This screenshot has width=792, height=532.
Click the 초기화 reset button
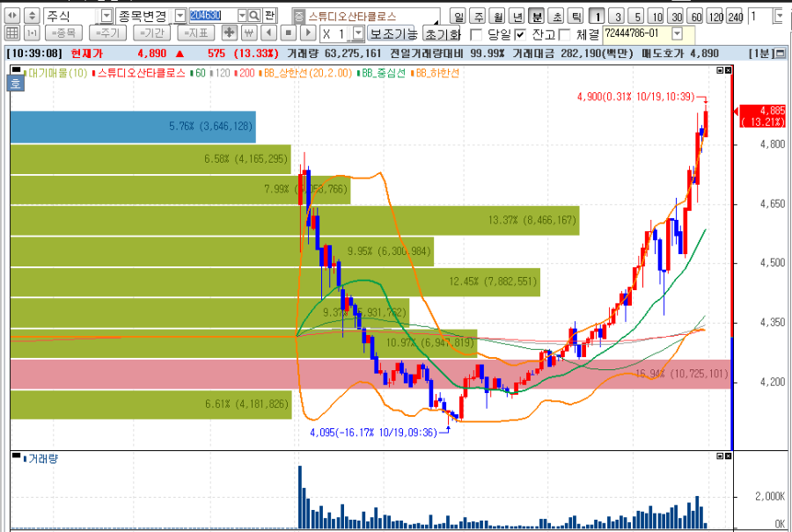click(443, 33)
